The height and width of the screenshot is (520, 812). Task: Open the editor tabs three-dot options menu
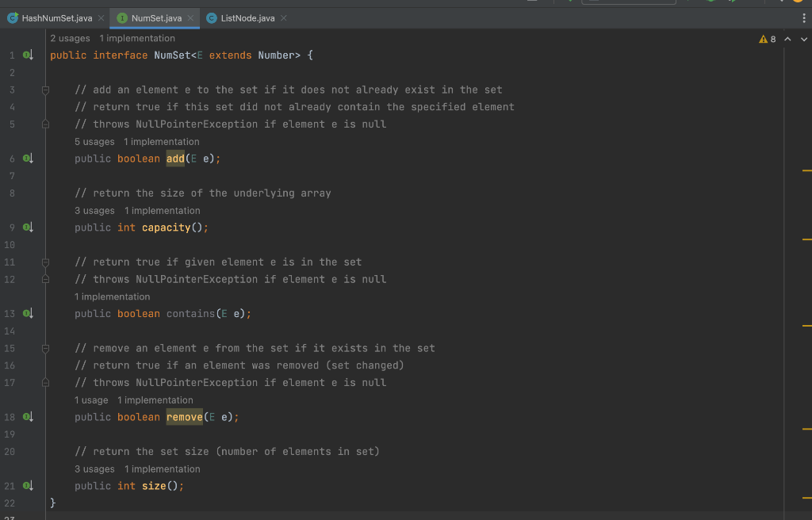pos(804,18)
